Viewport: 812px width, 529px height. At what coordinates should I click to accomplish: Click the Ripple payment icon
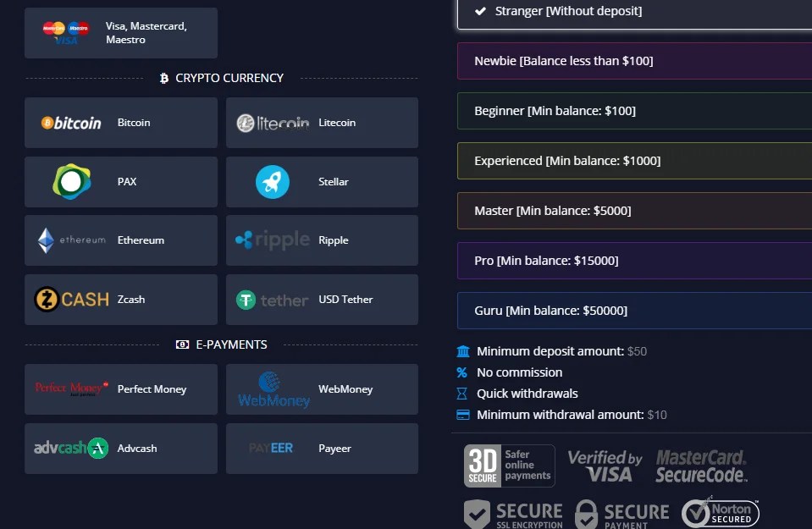click(322, 240)
